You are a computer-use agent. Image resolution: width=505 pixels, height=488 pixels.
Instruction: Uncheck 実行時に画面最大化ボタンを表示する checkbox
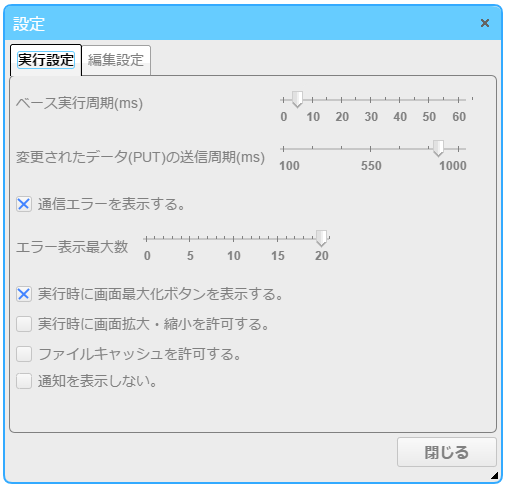(24, 294)
